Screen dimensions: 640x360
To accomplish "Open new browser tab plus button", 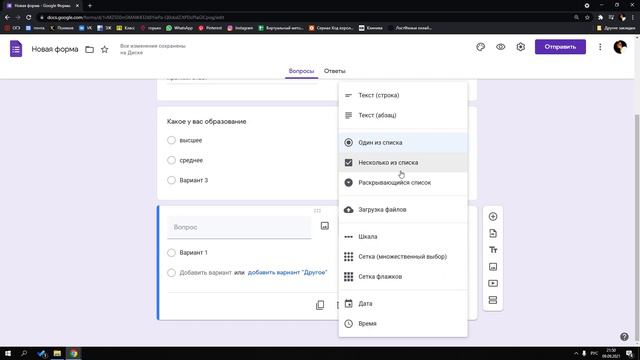I will (x=90, y=6).
